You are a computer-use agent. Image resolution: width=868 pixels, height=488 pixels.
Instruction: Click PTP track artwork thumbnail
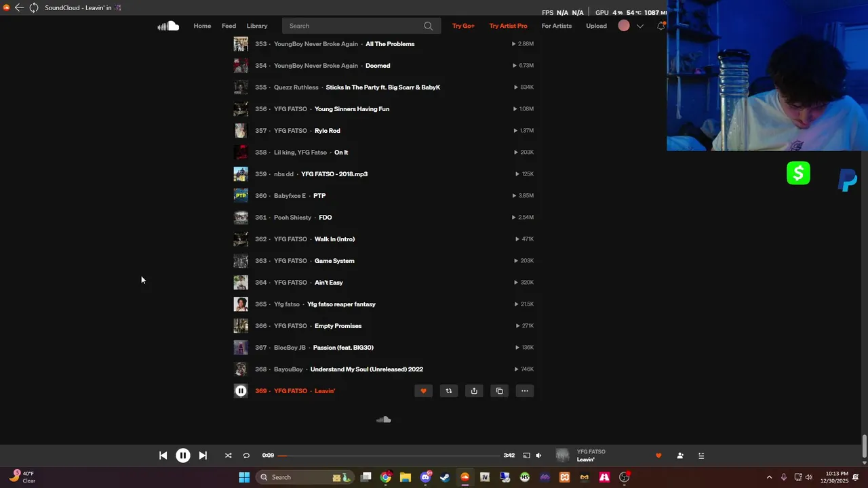coord(241,196)
